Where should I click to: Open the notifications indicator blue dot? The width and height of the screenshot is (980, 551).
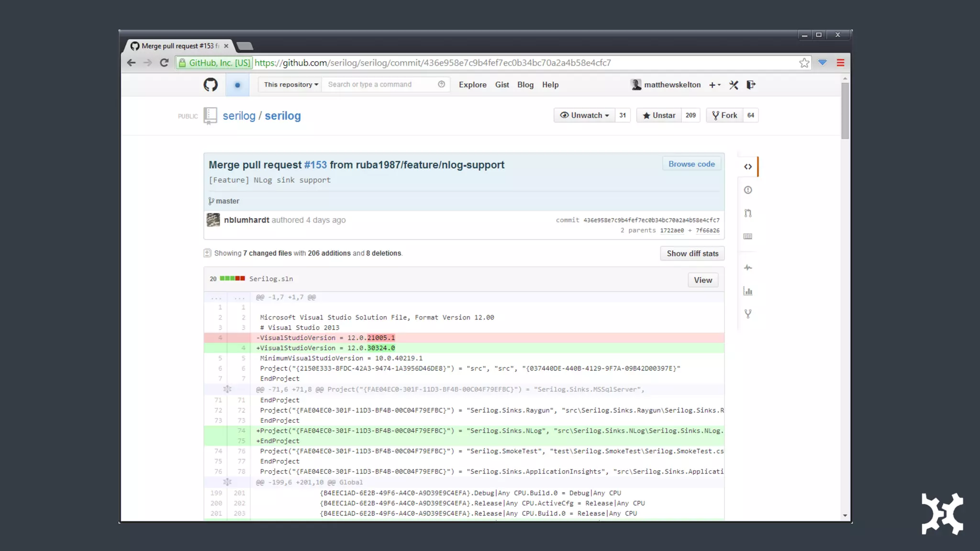[237, 85]
